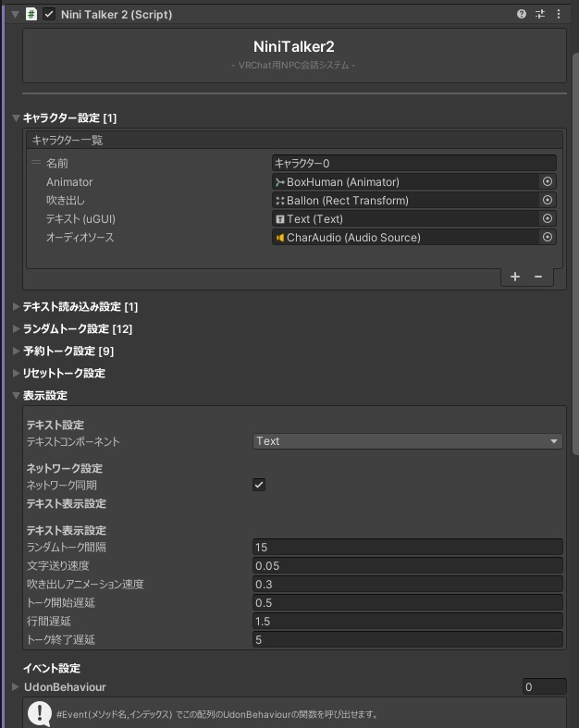Collapse the キャラクター設定 [1] section
The height and width of the screenshot is (728, 579).
[16, 117]
